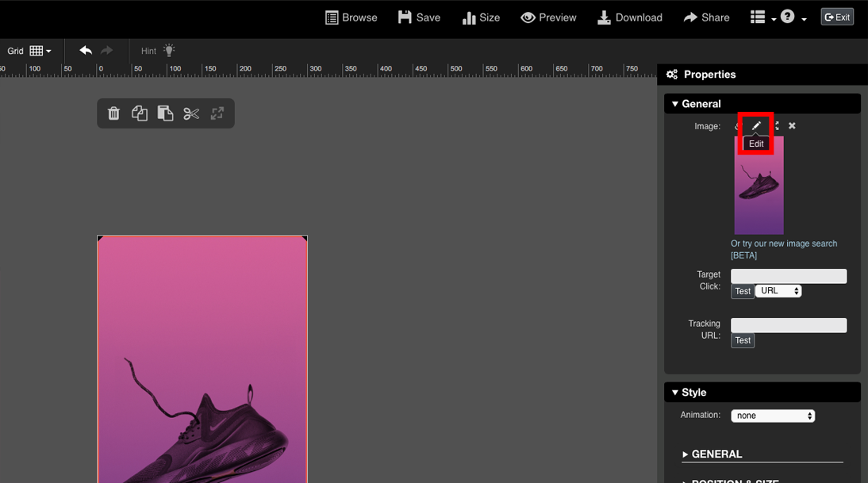Viewport: 868px width, 483px height.
Task: Click the Exit button
Action: click(836, 17)
